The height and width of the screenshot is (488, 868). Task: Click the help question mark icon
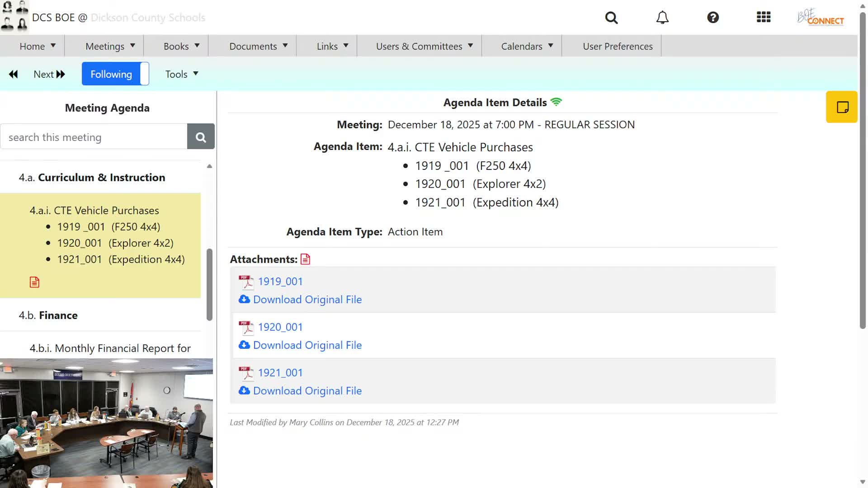(713, 18)
